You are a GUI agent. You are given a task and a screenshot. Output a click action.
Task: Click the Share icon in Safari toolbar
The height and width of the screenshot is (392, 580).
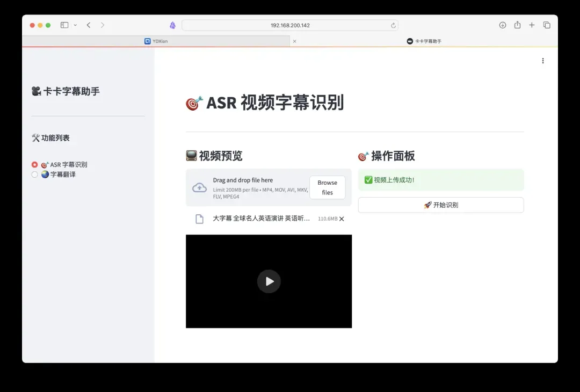pyautogui.click(x=517, y=25)
